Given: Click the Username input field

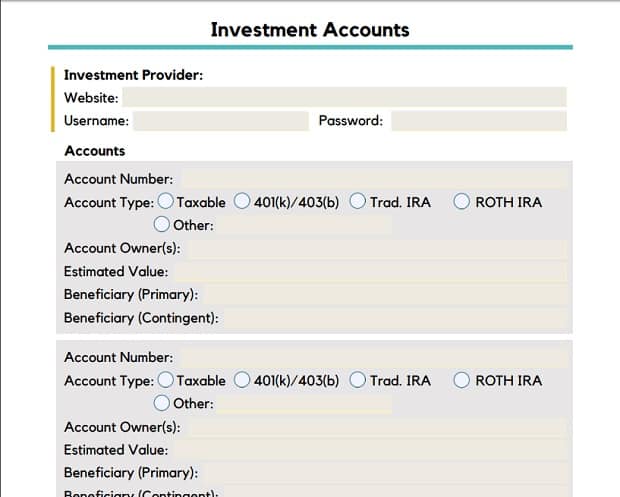Looking at the screenshot, I should [221, 121].
